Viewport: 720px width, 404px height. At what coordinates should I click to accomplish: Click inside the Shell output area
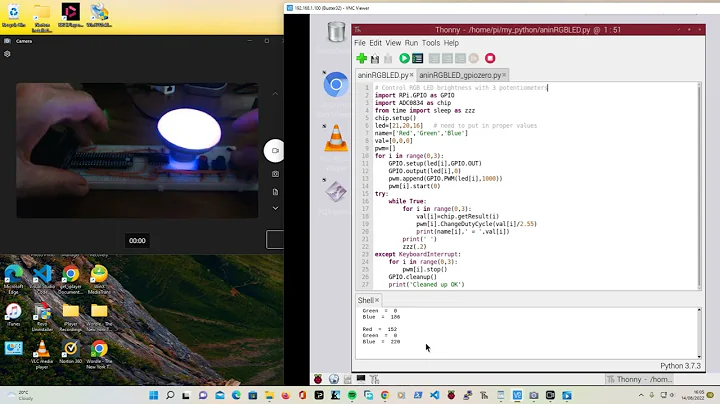pyautogui.click(x=526, y=333)
